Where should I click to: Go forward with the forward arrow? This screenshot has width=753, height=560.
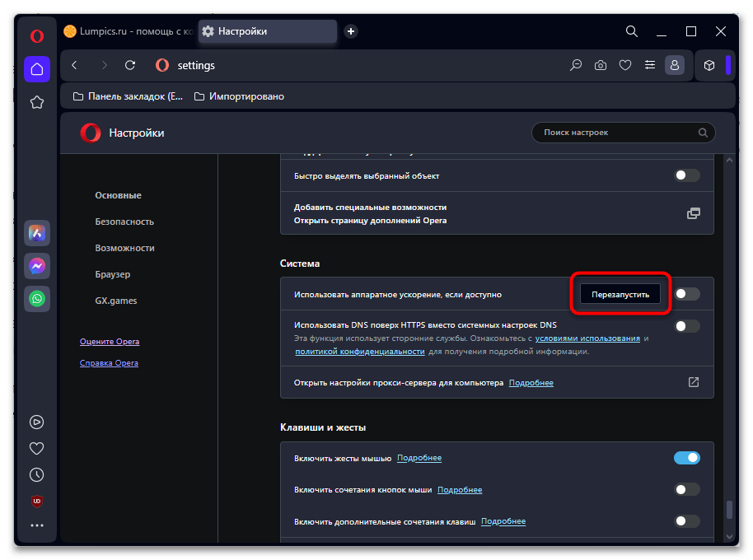pos(104,65)
